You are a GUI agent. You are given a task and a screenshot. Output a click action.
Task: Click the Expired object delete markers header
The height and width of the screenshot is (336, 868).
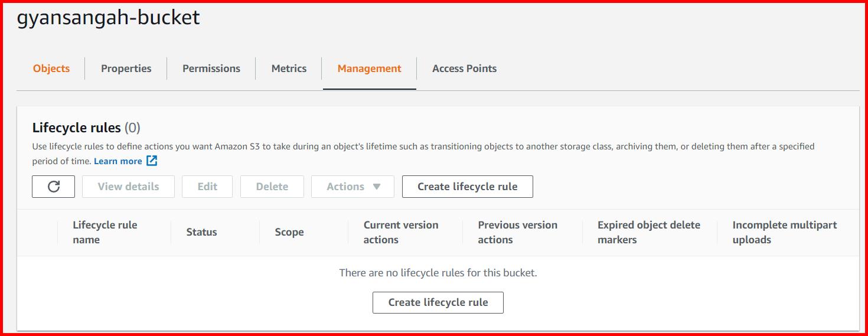pyautogui.click(x=649, y=232)
